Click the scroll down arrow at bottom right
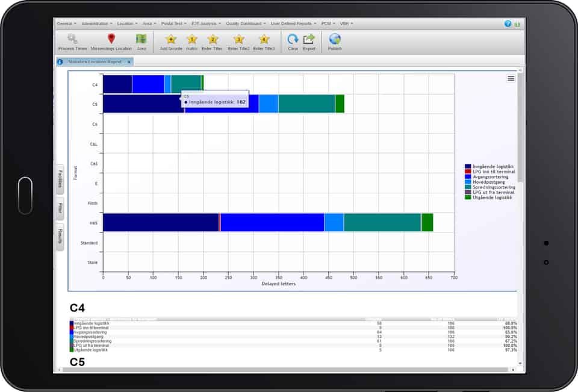The height and width of the screenshot is (392, 578). (520, 363)
